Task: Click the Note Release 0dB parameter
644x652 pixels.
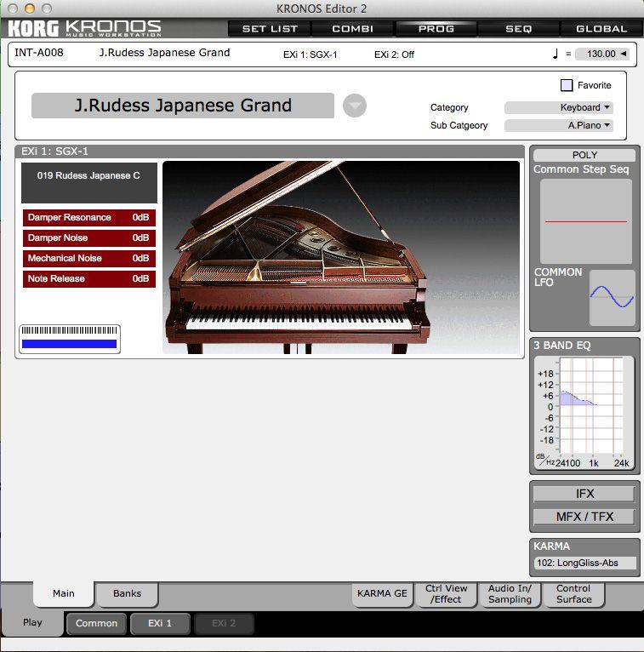Action: [x=89, y=279]
